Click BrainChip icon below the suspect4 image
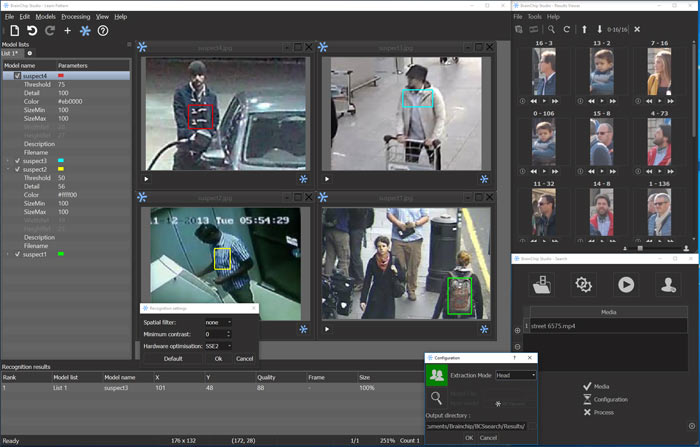 (304, 179)
